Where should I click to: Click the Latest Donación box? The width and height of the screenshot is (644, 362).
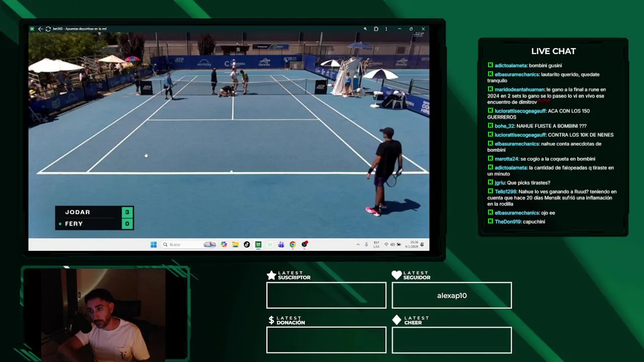[326, 340]
